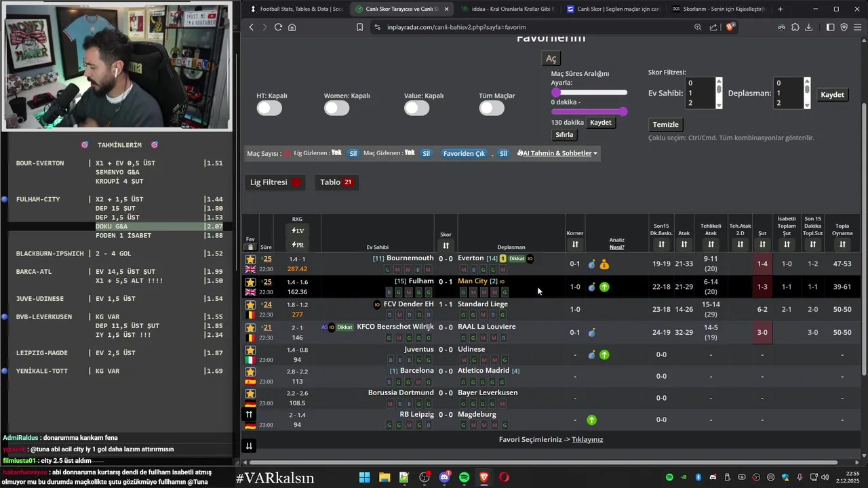The image size is (868, 488).
Task: Click the Aç button
Action: pos(551,58)
